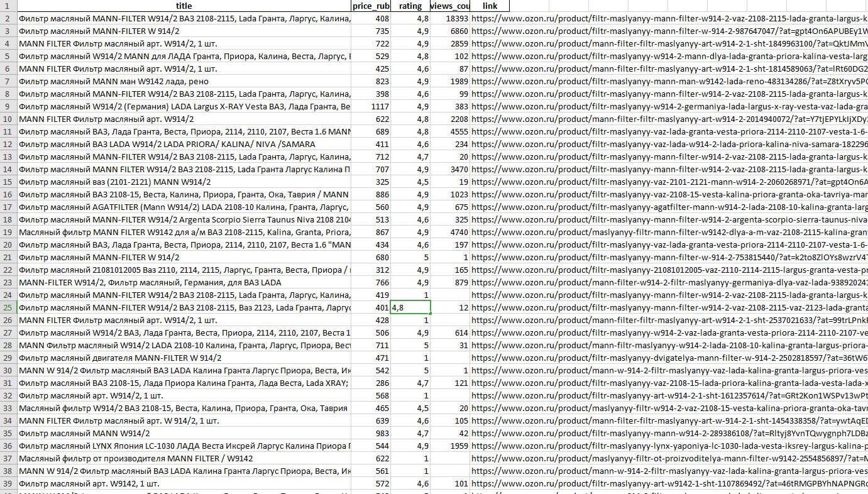The image size is (868, 494).
Task: Select rating cell 4,5 in row 15
Action: coord(410,182)
